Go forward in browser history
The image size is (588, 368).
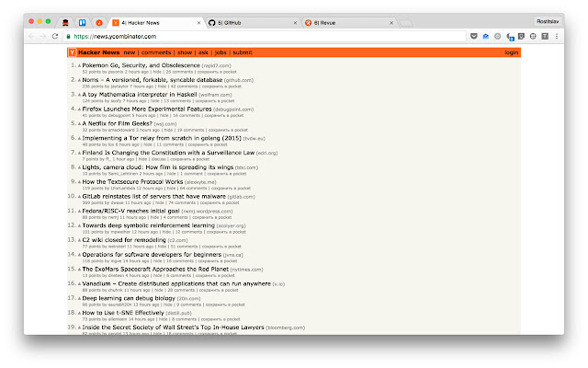pos(43,36)
